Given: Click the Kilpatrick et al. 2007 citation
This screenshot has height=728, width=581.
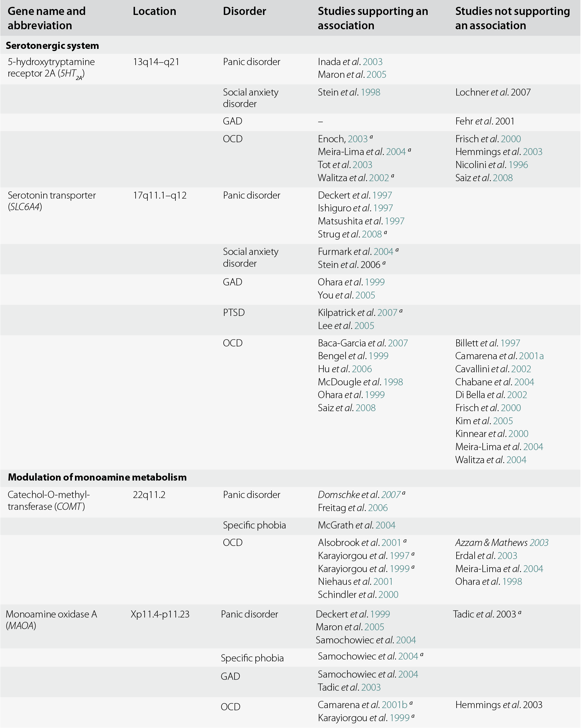Looking at the screenshot, I should pos(387,313).
